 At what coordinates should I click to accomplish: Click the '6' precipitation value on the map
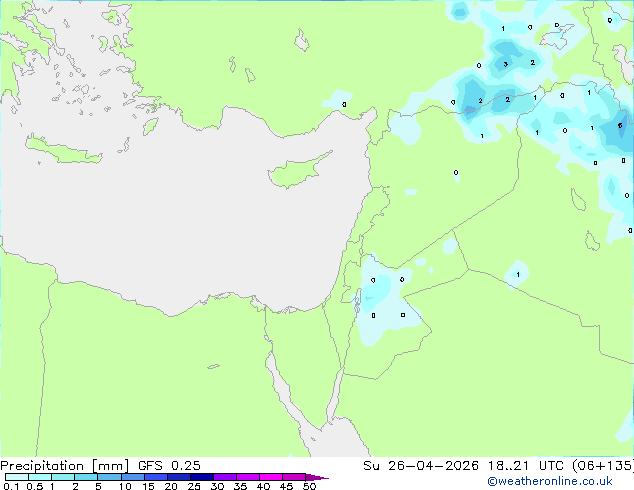click(x=620, y=126)
